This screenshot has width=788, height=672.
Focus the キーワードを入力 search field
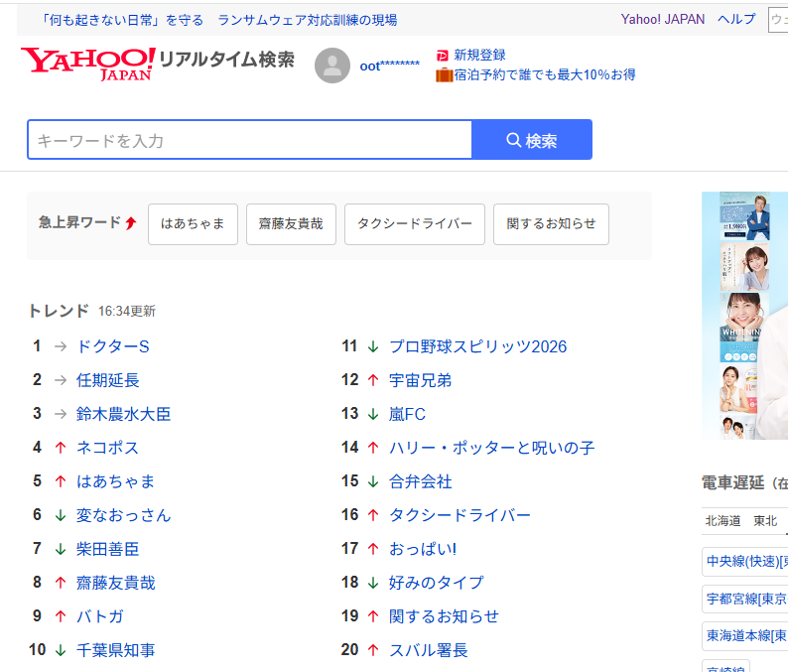coord(249,140)
